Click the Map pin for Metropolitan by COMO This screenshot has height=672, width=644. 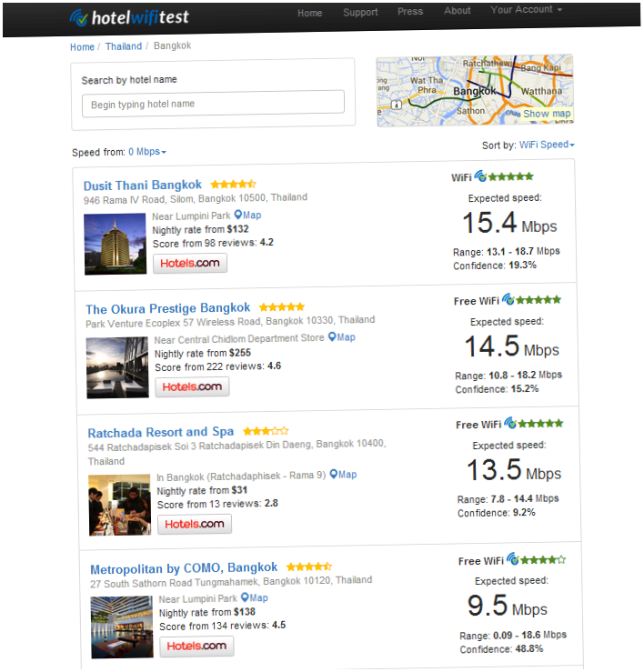click(255, 597)
